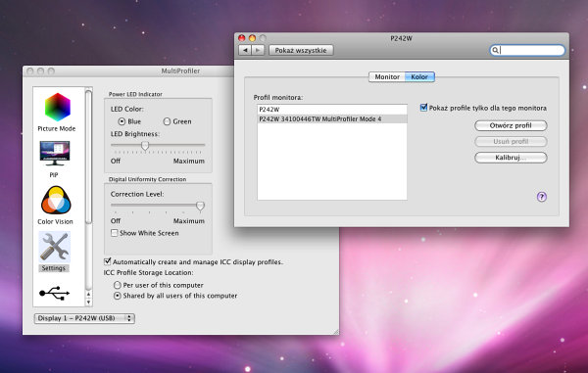Click the search field in P242W window

tap(527, 50)
